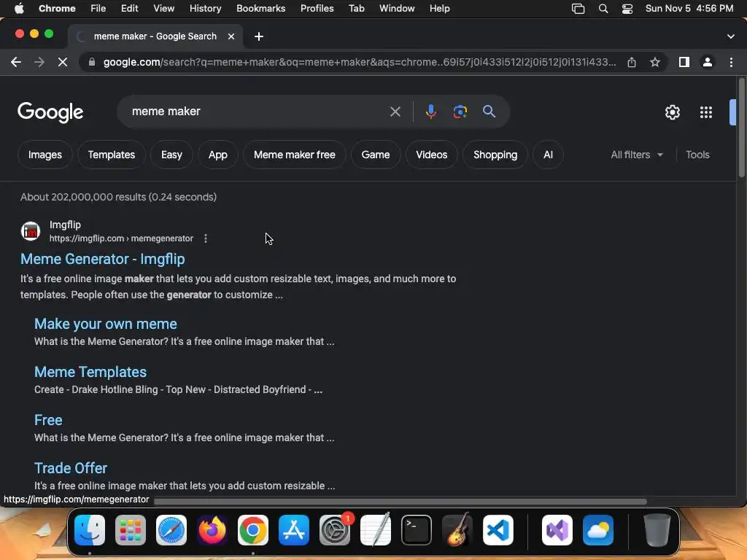Viewport: 747px width, 560px height.
Task: Toggle the Chrome side panel icon
Action: pos(684,62)
